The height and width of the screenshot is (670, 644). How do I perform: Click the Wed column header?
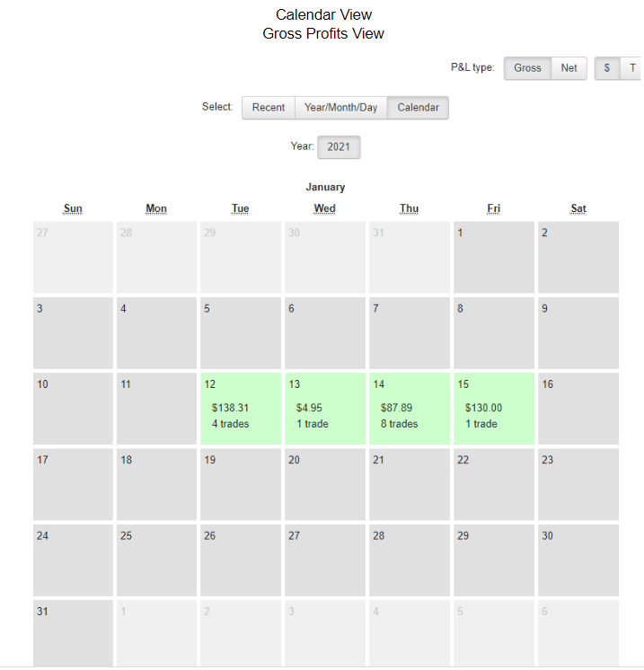[x=325, y=209]
